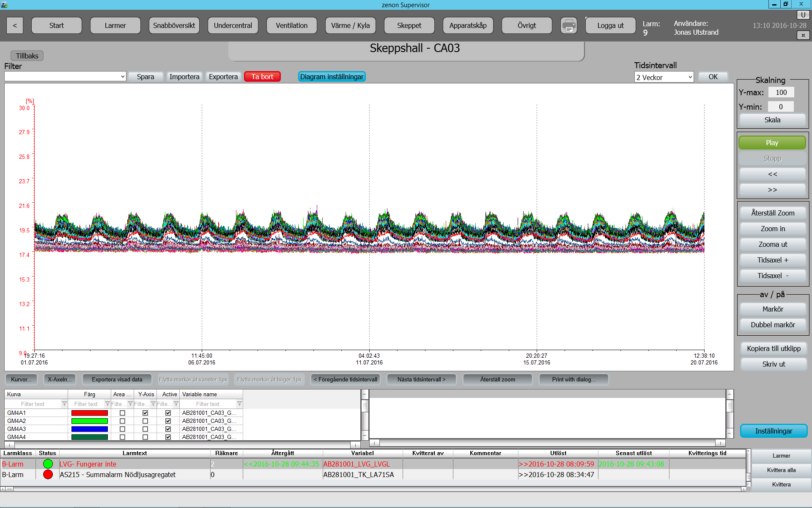The image size is (812, 508).
Task: Click the green status indicator for LVG alarm
Action: (48, 464)
